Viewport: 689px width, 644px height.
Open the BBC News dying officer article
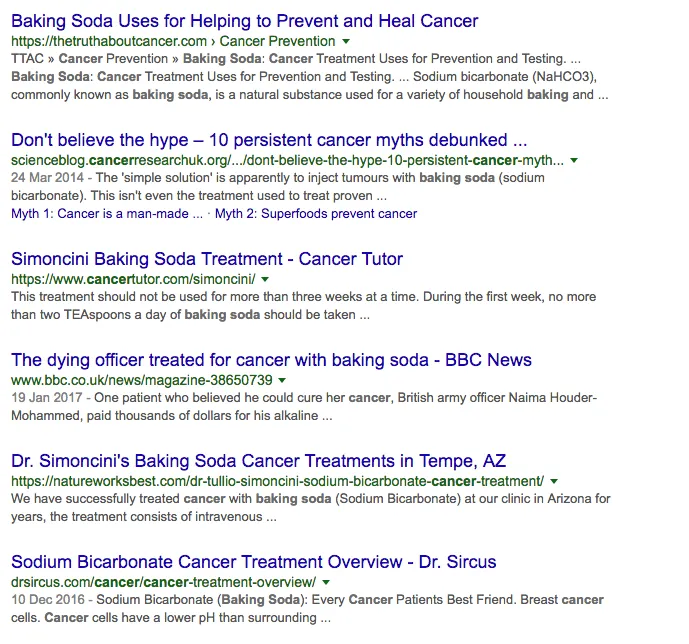click(271, 360)
